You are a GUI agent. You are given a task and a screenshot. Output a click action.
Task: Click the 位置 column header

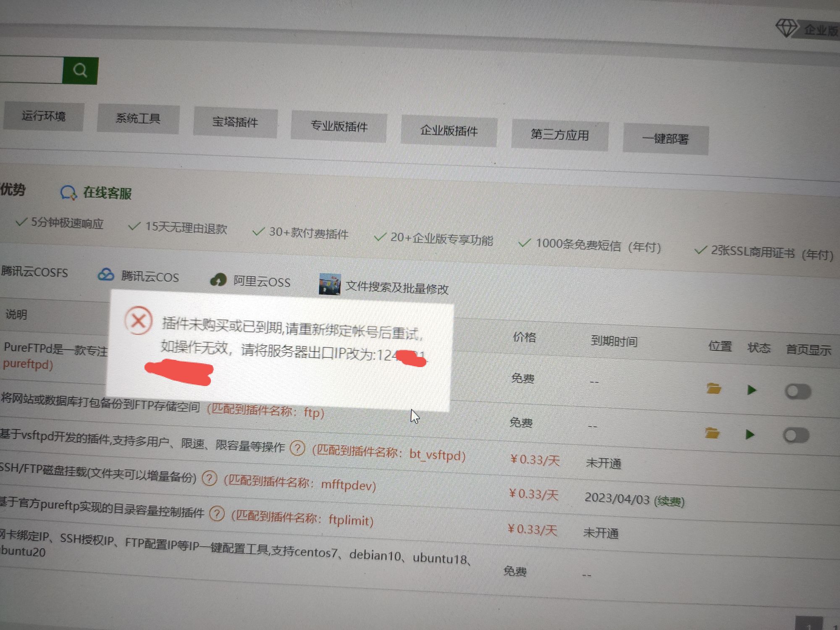pyautogui.click(x=720, y=346)
